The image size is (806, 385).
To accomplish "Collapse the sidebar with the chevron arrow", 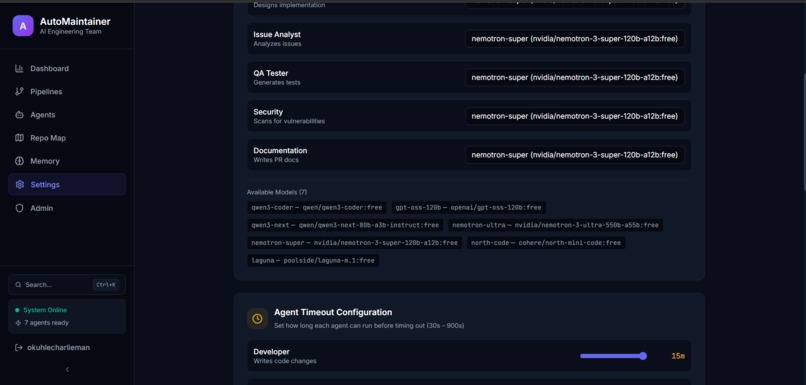I will click(67, 369).
